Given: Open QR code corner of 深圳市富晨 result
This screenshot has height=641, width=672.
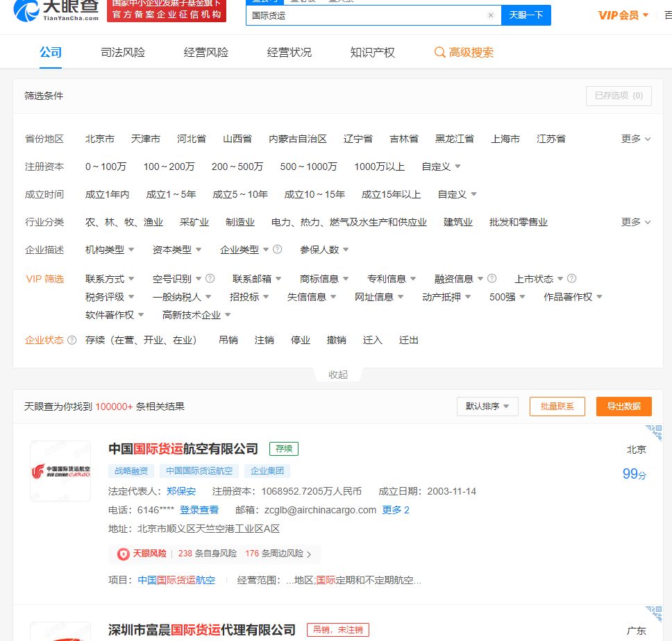Looking at the screenshot, I should [654, 614].
